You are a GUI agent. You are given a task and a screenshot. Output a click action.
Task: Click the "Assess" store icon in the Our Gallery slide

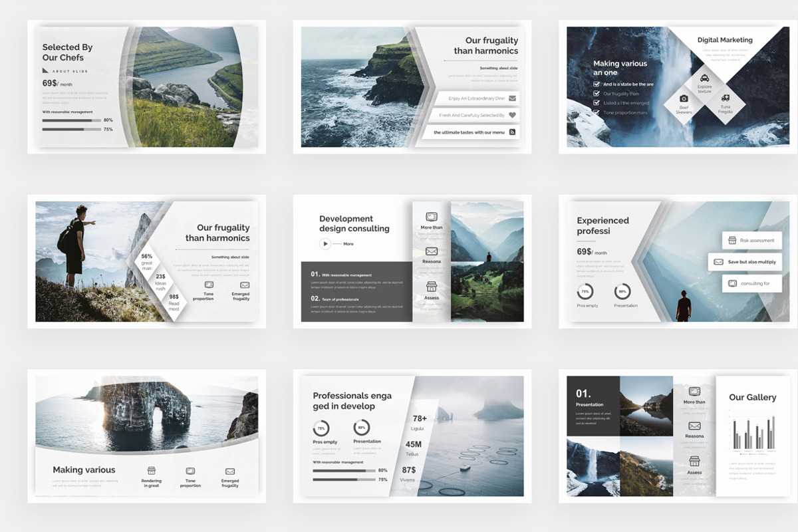point(694,461)
